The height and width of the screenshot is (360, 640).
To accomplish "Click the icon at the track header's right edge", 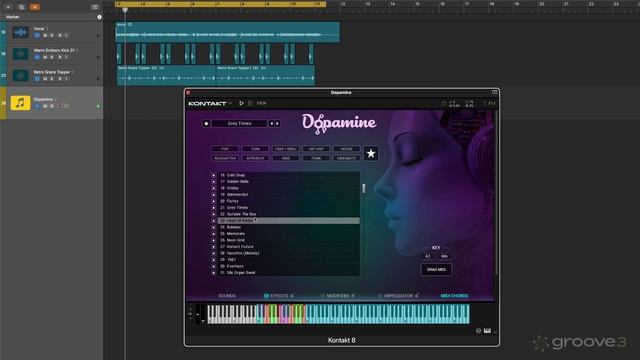I will (95, 7).
